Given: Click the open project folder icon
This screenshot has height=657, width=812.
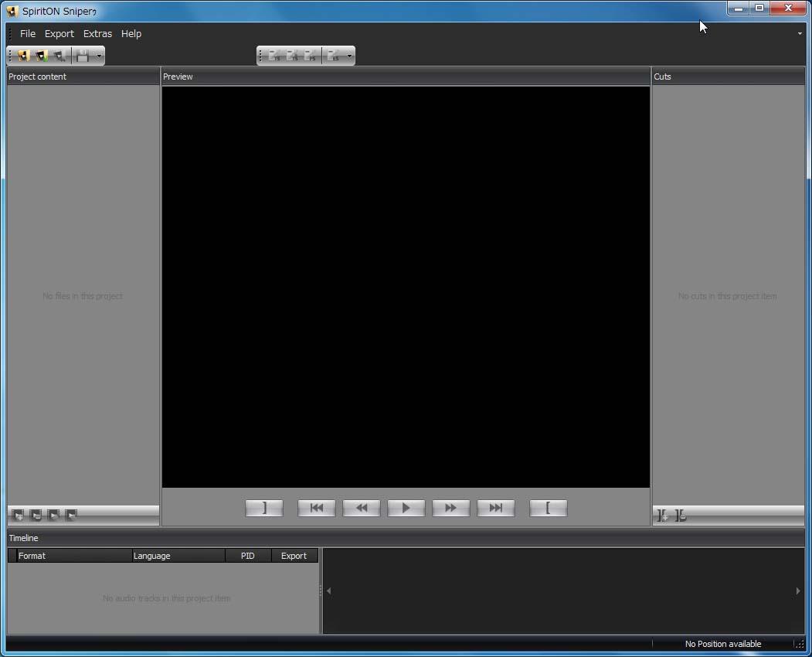Looking at the screenshot, I should point(42,56).
